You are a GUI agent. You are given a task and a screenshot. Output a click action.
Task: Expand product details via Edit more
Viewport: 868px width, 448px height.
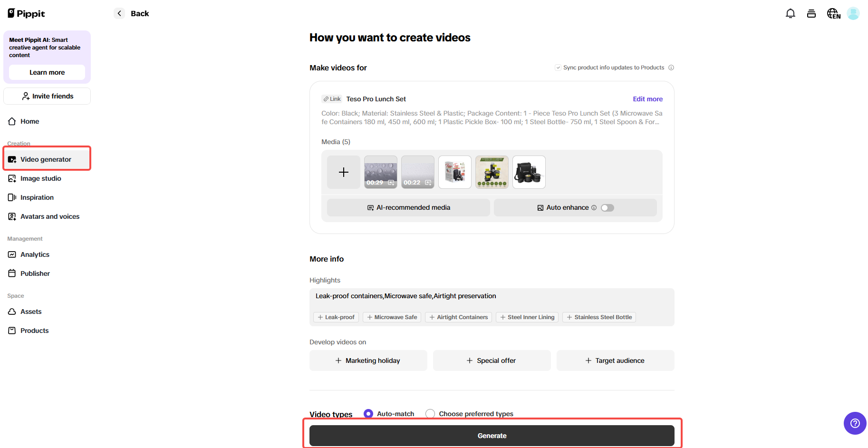pyautogui.click(x=647, y=99)
